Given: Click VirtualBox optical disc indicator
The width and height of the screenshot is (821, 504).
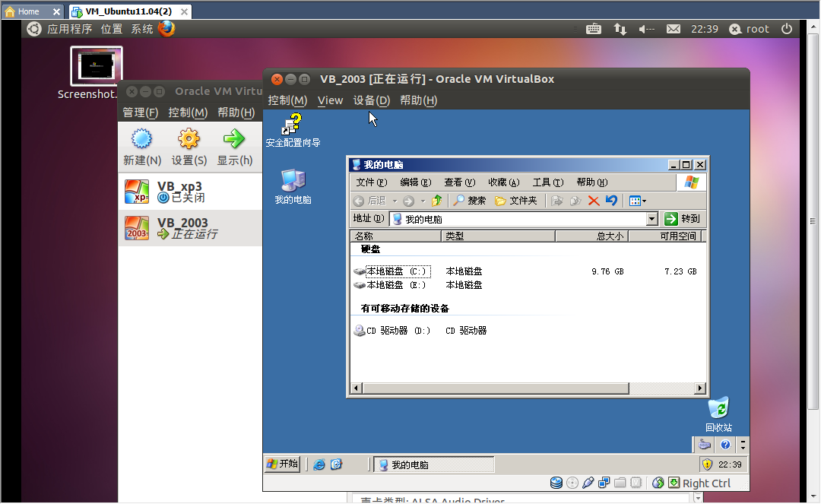Looking at the screenshot, I should click(572, 483).
